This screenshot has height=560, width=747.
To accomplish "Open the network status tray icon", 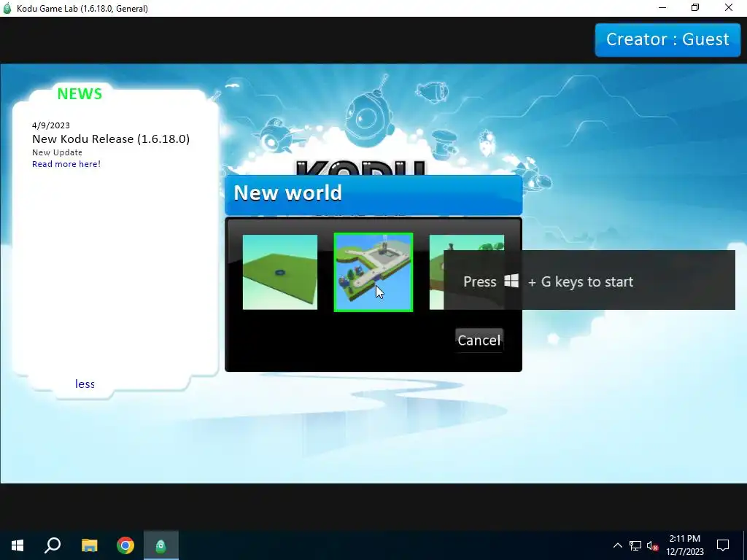I will tap(635, 545).
